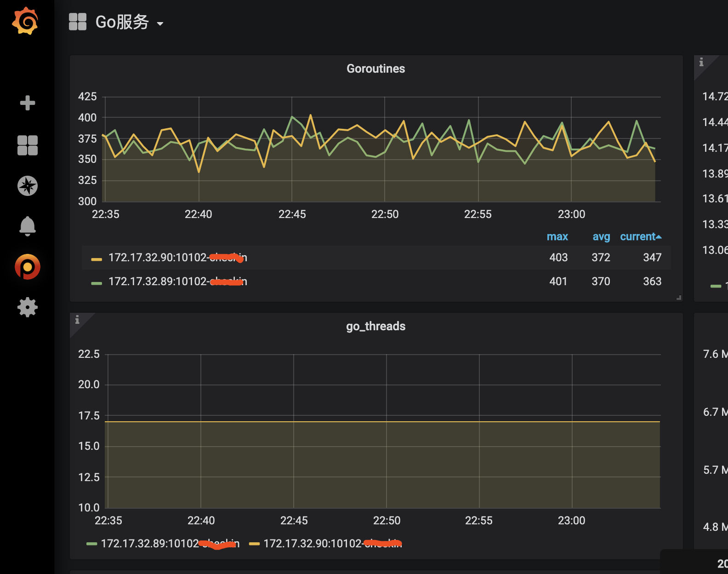The height and width of the screenshot is (574, 728).
Task: Open the Create plus menu in sidebar
Action: 28,103
